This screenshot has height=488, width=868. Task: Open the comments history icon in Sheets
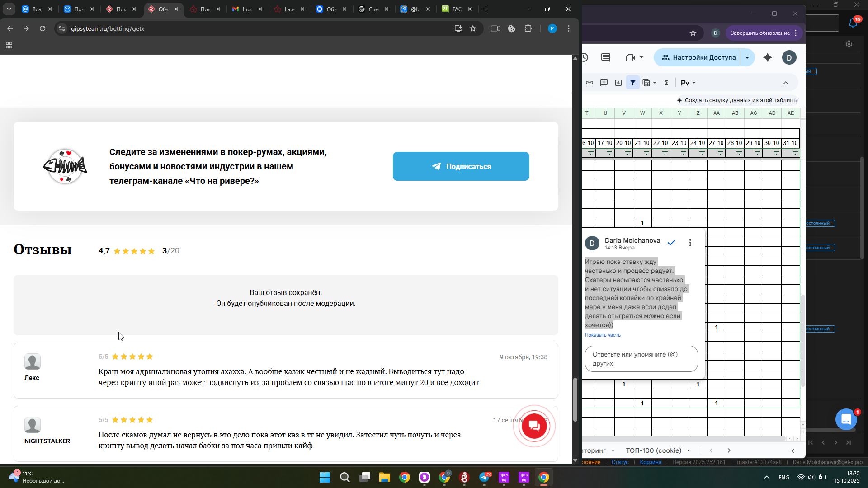click(606, 57)
